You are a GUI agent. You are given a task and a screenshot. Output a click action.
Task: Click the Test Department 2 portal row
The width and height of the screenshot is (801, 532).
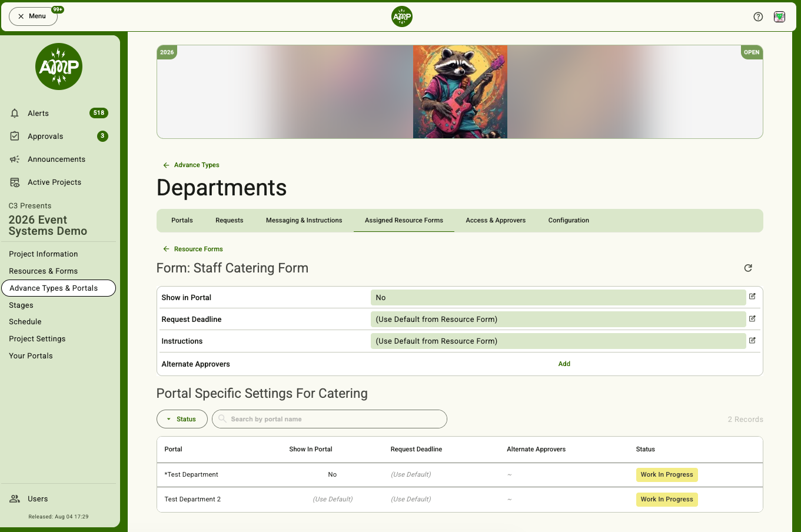460,500
